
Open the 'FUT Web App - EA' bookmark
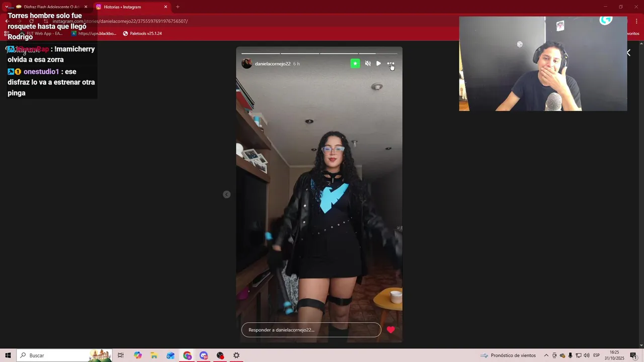[41, 33]
